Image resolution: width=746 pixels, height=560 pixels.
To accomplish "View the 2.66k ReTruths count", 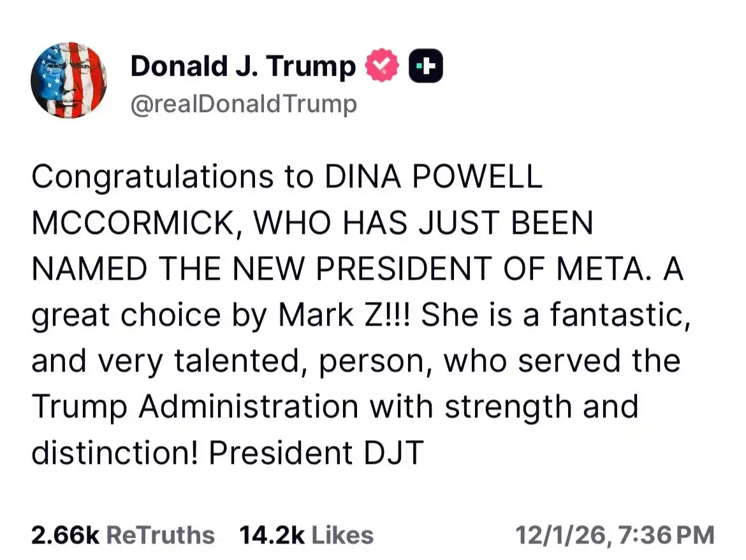I will 64,535.
